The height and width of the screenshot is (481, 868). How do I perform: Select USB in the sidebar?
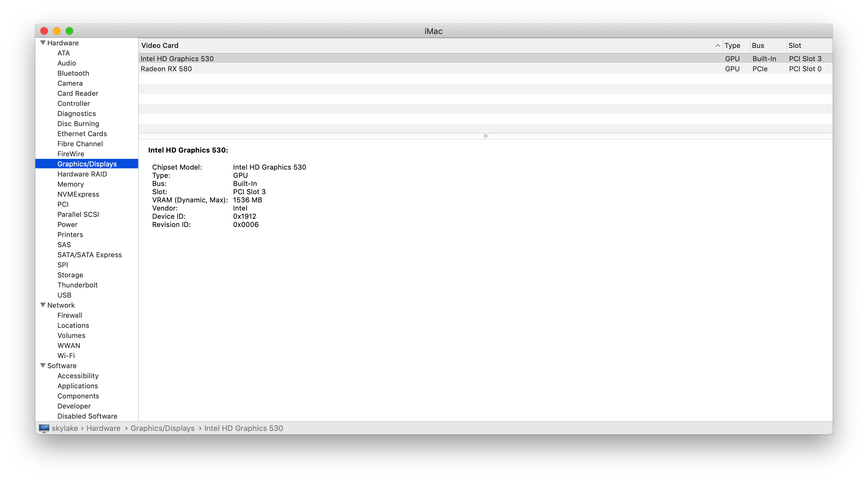[x=64, y=295]
